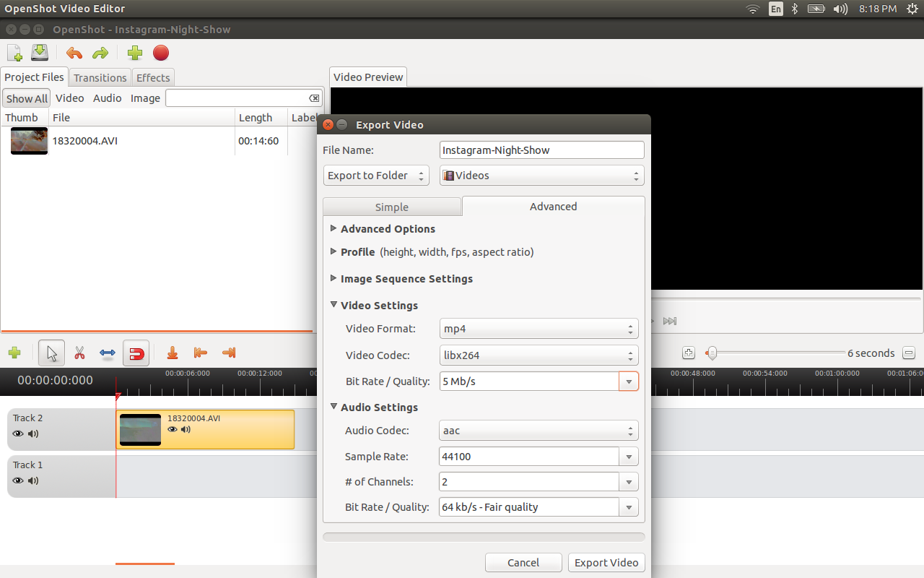Open the Video Codec libx264 dropdown
The height and width of the screenshot is (578, 924).
pyautogui.click(x=539, y=355)
